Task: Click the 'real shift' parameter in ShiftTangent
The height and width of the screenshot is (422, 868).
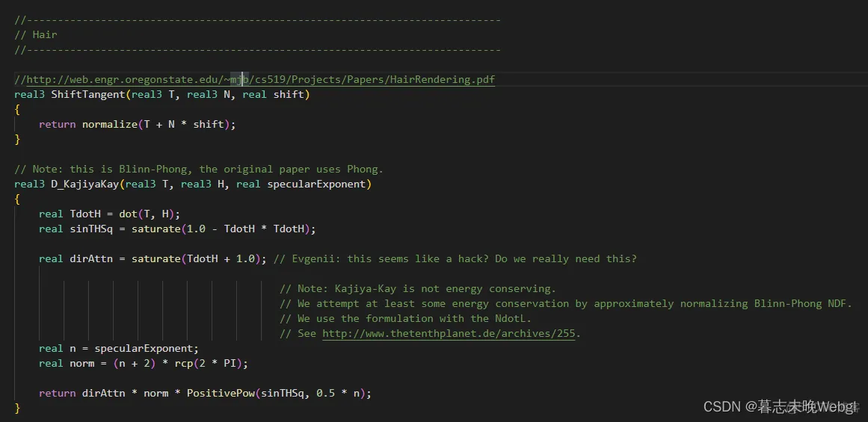Action: point(274,95)
